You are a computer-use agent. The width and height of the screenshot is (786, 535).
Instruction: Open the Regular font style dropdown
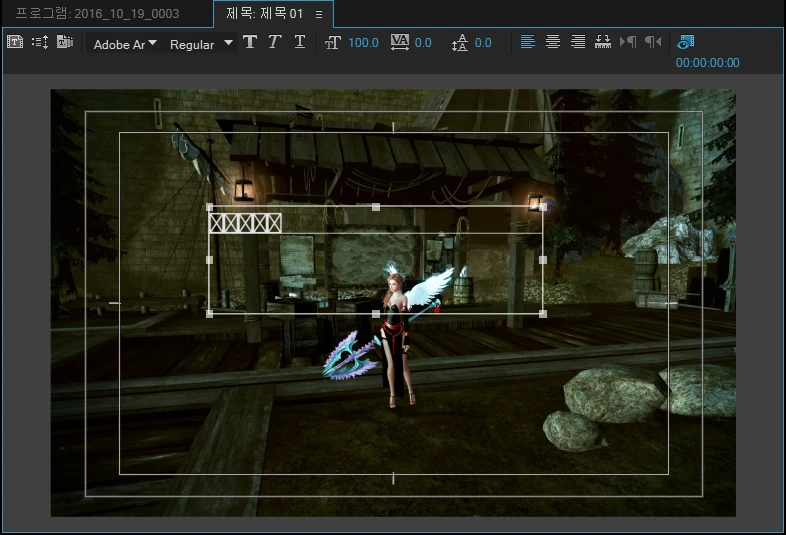pos(201,44)
